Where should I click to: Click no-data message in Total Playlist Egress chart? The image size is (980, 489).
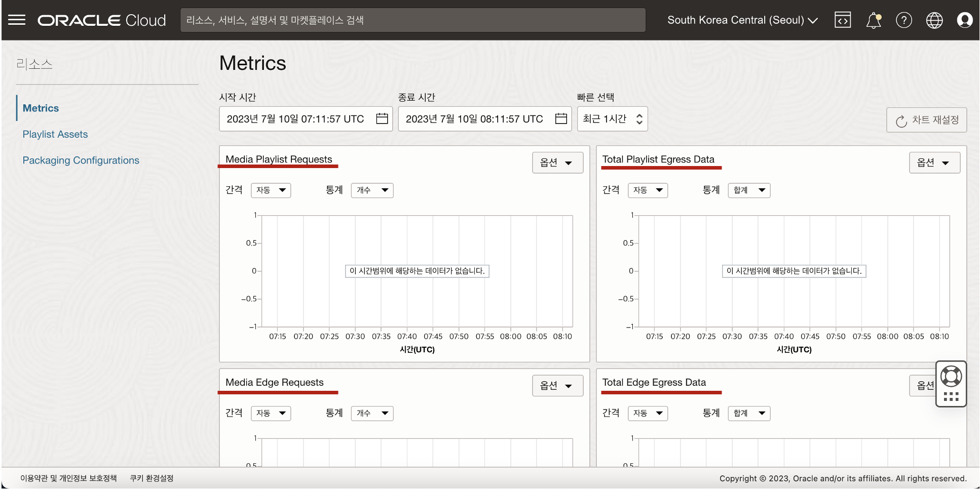pos(794,271)
